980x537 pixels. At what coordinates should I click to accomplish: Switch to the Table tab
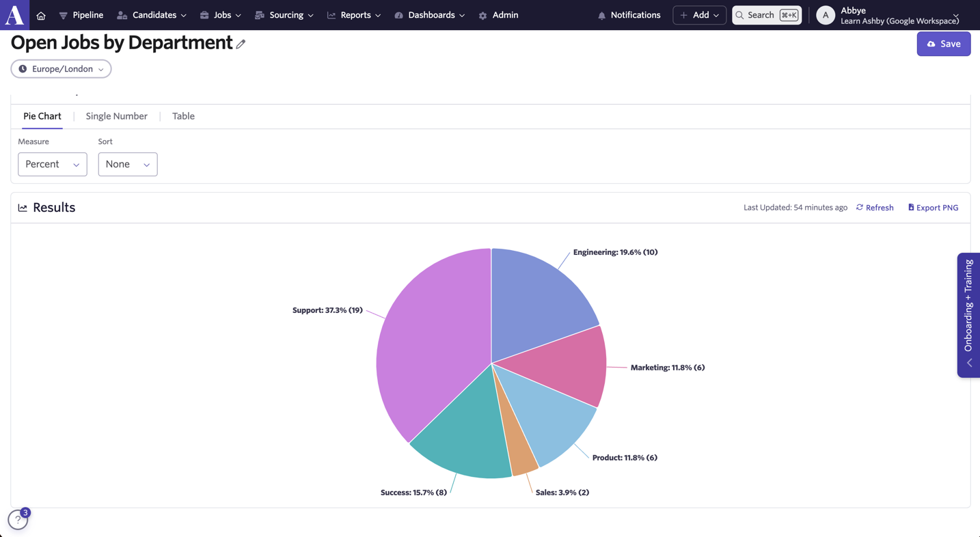click(x=183, y=116)
